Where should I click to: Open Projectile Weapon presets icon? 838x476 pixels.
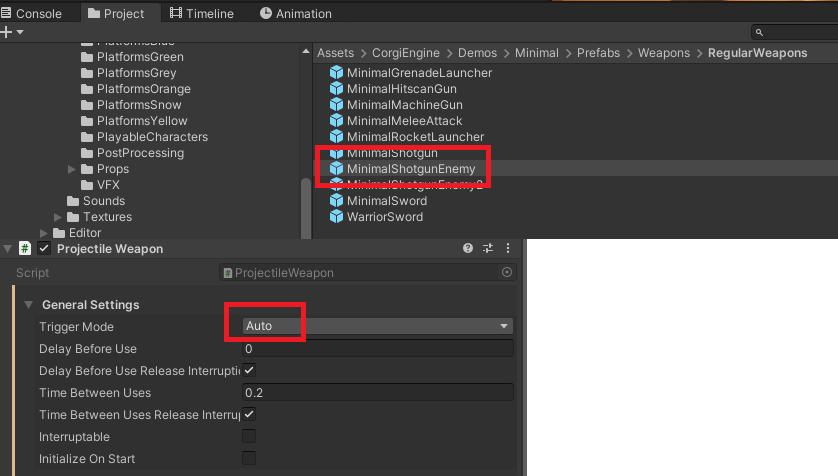pyautogui.click(x=488, y=248)
